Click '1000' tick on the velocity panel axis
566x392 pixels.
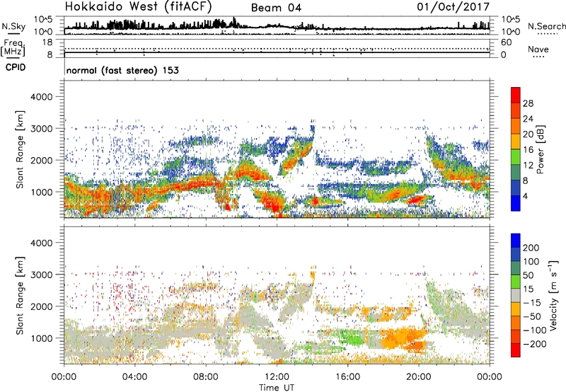(x=42, y=338)
